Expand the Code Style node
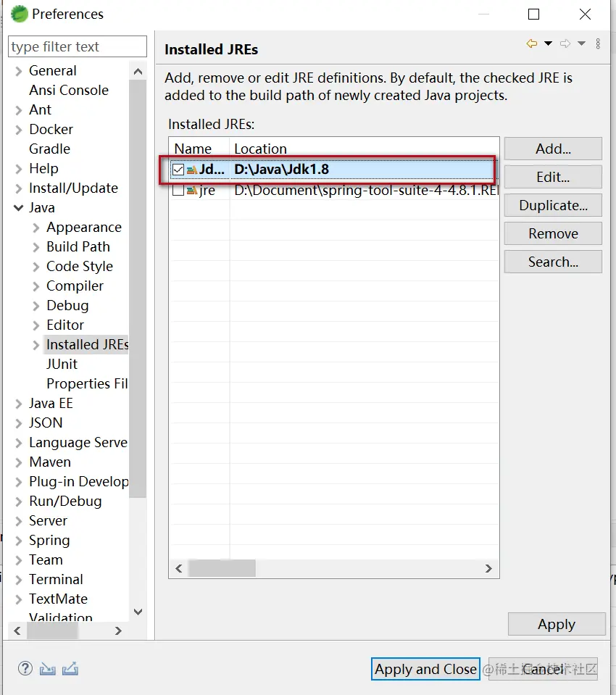Screen dimensions: 616x695 point(36,267)
